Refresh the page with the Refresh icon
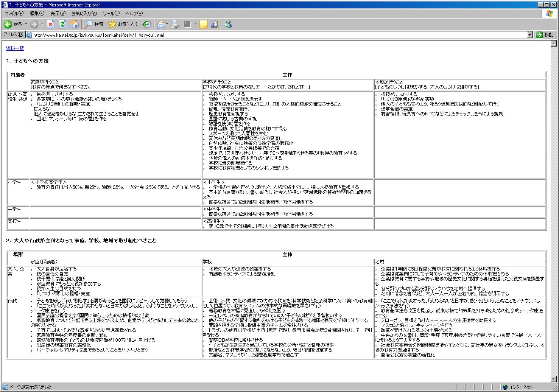This screenshot has width=559, height=392. pos(62,24)
